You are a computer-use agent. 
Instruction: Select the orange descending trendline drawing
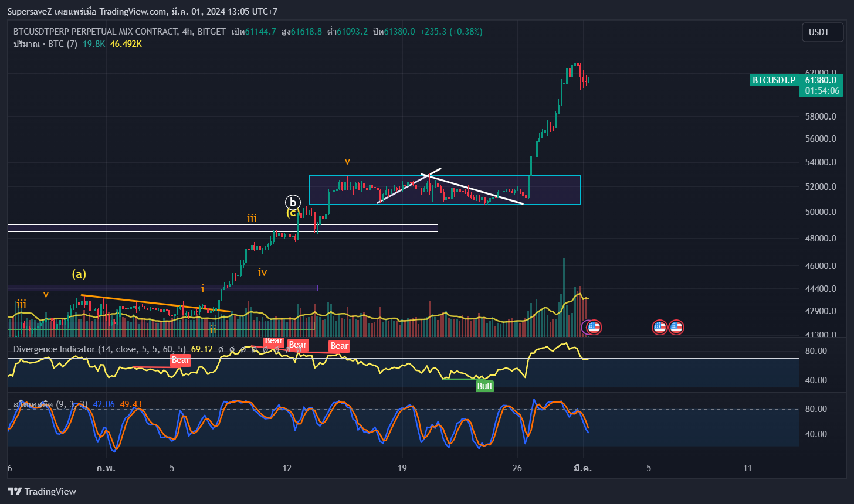click(x=155, y=303)
